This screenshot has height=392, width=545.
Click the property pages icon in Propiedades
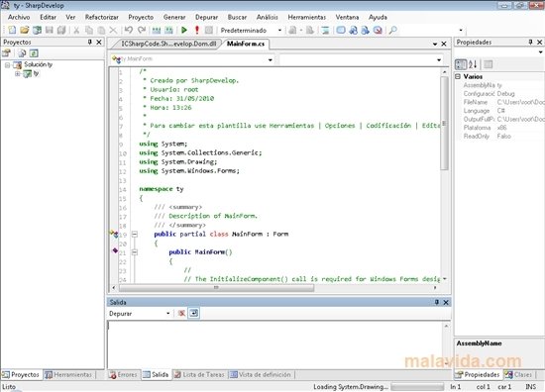(x=488, y=64)
